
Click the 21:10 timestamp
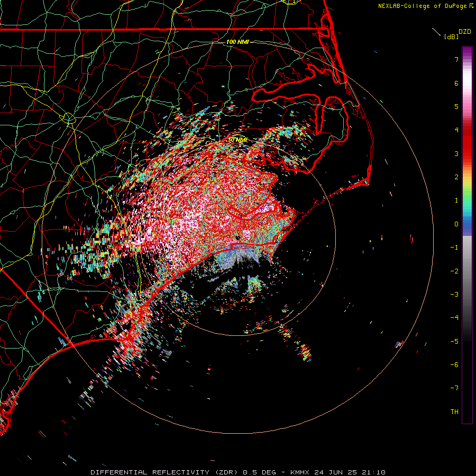[374, 472]
